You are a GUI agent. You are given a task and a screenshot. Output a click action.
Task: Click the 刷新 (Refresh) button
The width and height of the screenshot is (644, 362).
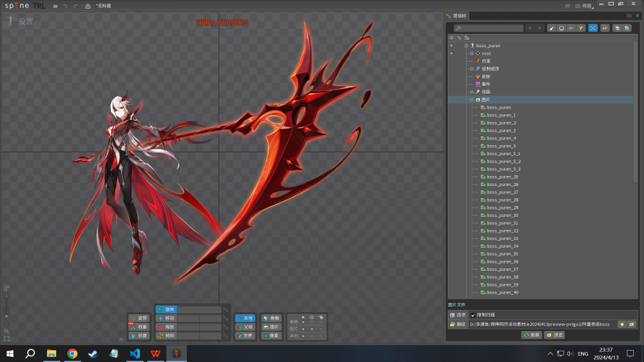[x=531, y=335]
